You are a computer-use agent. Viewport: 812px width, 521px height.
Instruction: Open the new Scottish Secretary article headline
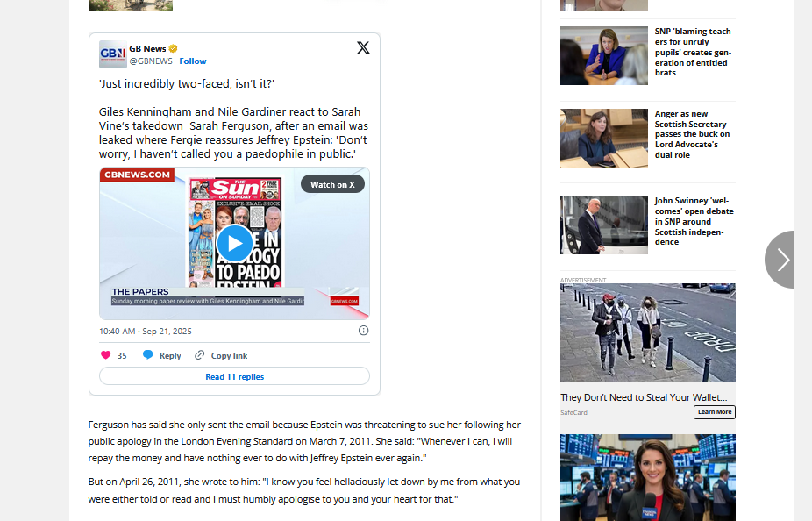[694, 134]
